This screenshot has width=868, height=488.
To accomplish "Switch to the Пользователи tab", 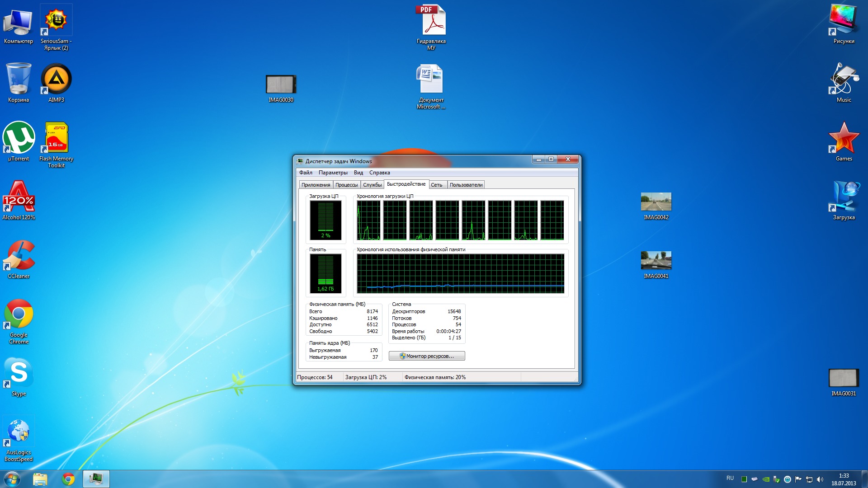I will click(466, 185).
